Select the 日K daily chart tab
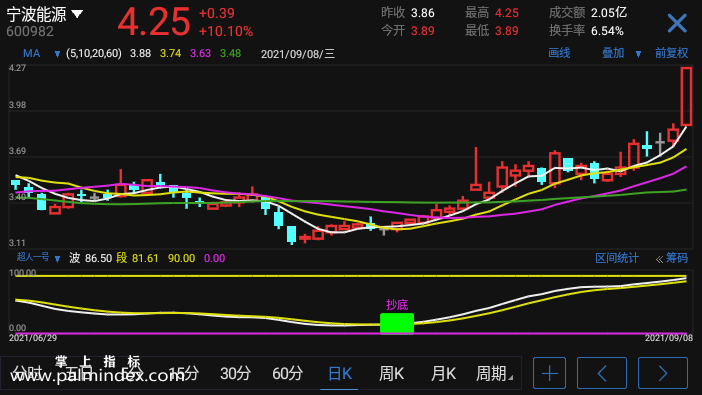Image resolution: width=702 pixels, height=395 pixels. [x=340, y=373]
